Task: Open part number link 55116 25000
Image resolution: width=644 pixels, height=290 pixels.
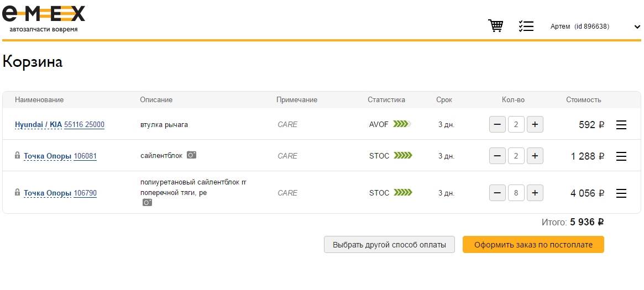Action: click(84, 125)
